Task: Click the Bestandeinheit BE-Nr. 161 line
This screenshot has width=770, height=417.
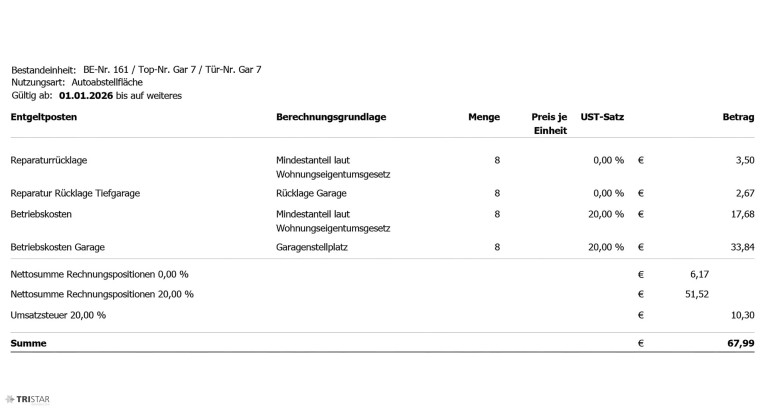Action: pos(136,69)
